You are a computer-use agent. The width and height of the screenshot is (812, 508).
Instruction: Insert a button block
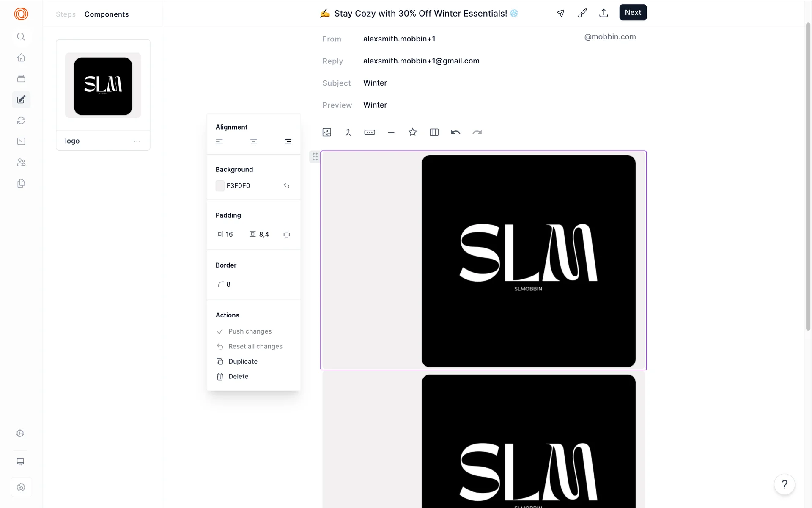[x=370, y=133]
